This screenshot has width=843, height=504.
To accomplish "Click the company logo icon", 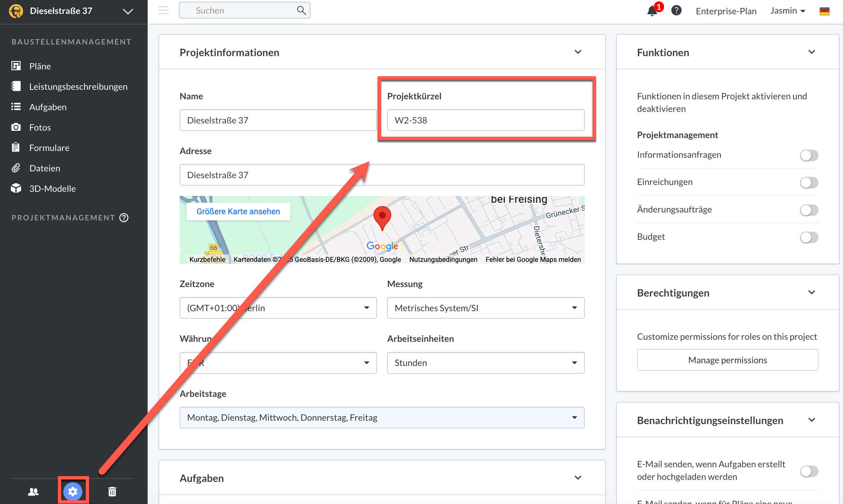I will 16,11.
